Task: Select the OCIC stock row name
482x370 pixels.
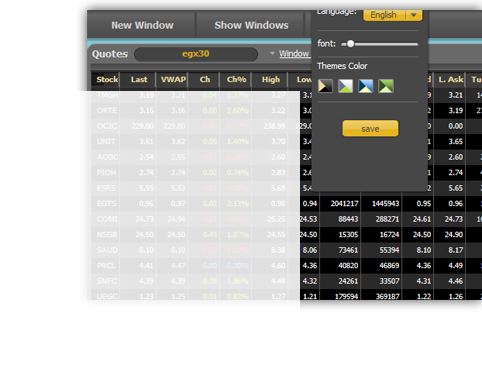Action: (107, 126)
